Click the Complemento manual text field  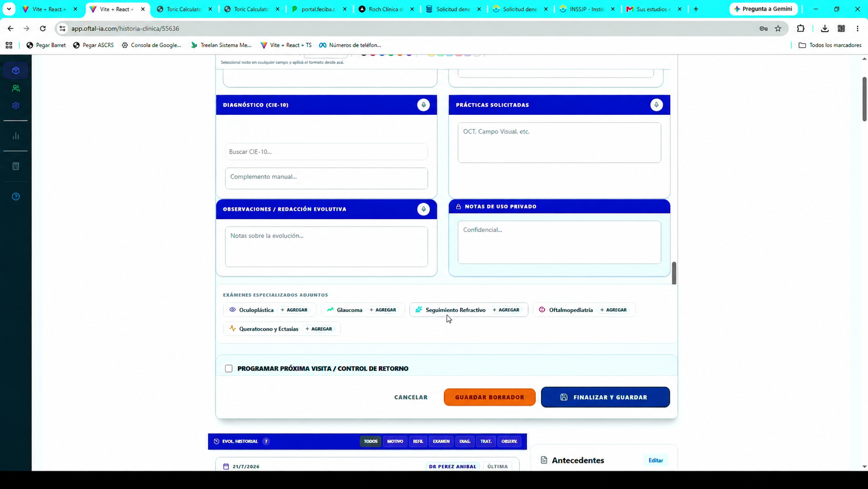(327, 178)
